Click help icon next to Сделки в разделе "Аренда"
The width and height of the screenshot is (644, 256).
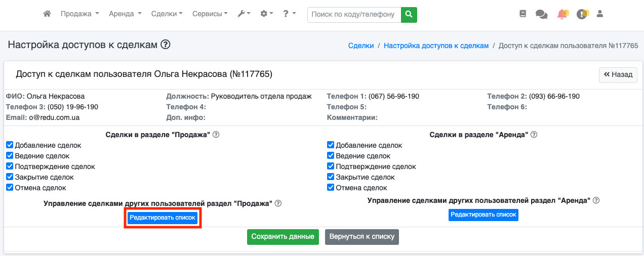pyautogui.click(x=534, y=135)
